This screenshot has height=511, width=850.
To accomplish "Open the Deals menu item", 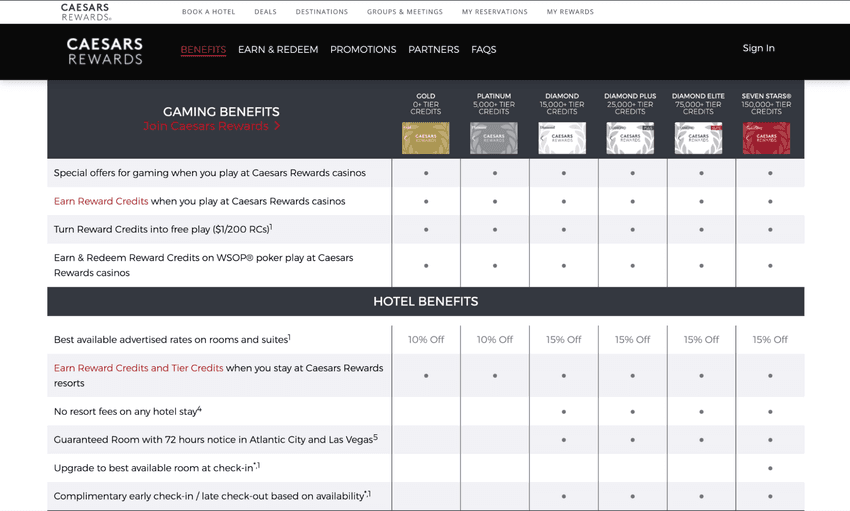I will pyautogui.click(x=266, y=11).
